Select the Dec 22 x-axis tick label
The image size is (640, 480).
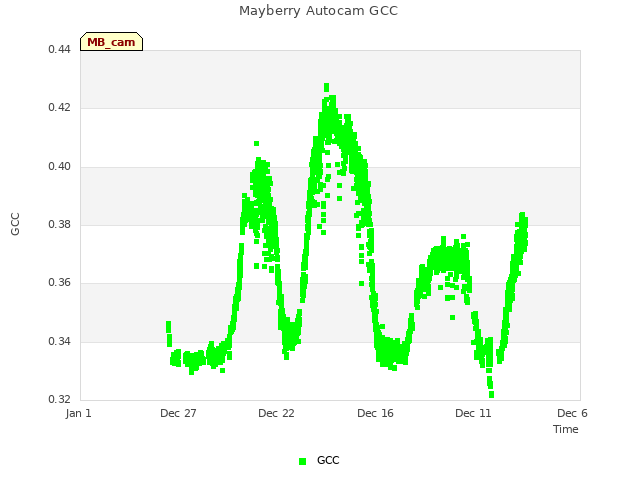click(276, 413)
